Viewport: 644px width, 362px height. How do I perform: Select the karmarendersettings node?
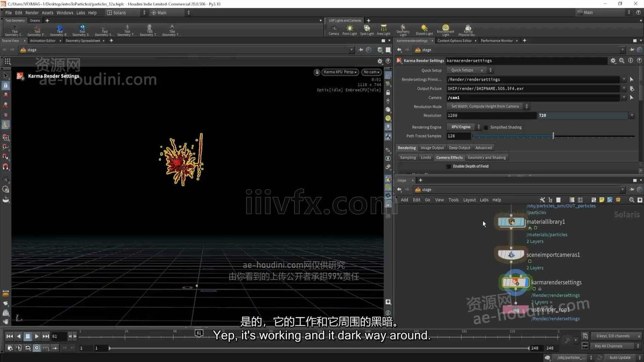pos(515,282)
